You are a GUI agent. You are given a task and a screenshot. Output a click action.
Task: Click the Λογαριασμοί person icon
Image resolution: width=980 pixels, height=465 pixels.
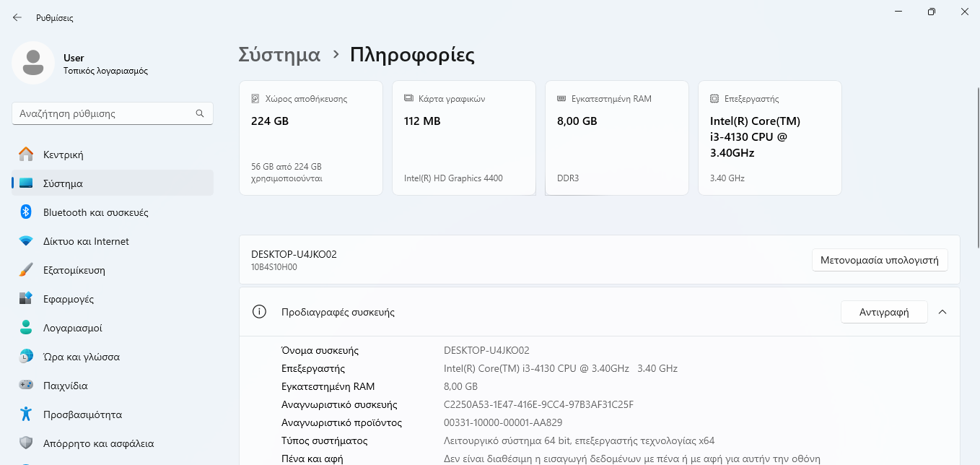[x=26, y=328]
